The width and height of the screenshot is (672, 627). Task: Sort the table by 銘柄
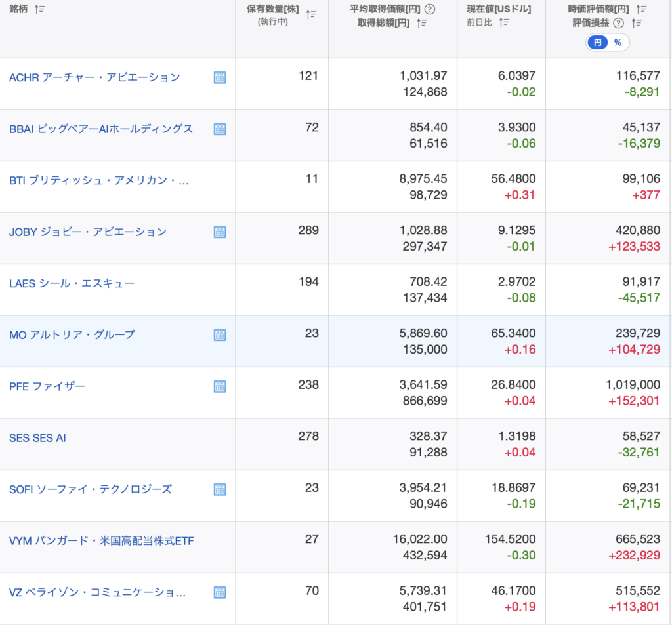tap(40, 9)
